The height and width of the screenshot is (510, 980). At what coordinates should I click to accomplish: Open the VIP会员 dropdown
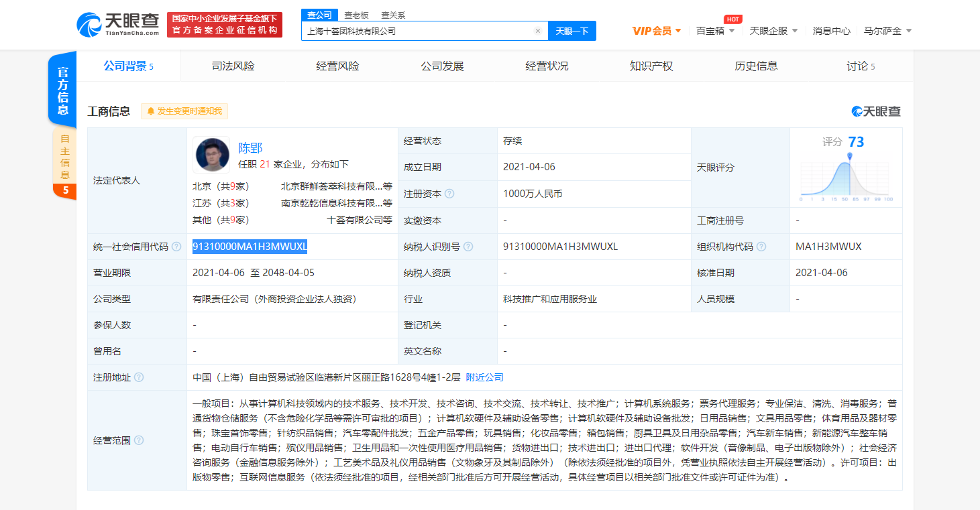pos(657,31)
